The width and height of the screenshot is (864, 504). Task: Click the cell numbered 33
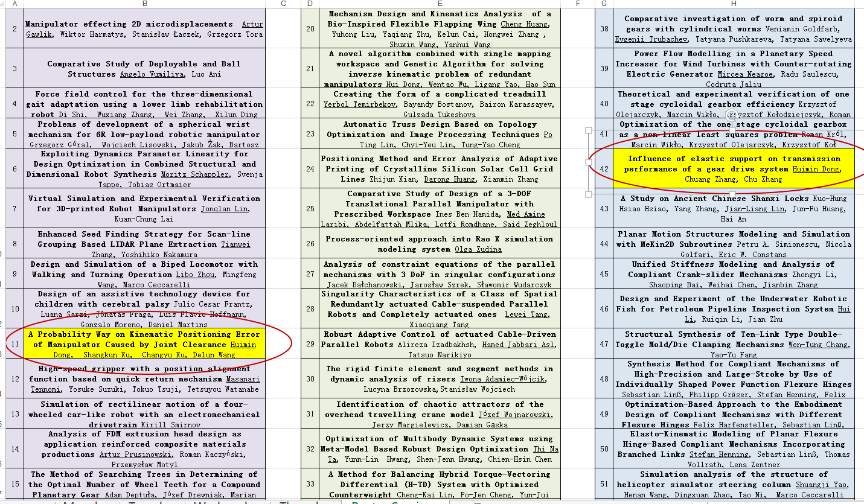pos(310,484)
